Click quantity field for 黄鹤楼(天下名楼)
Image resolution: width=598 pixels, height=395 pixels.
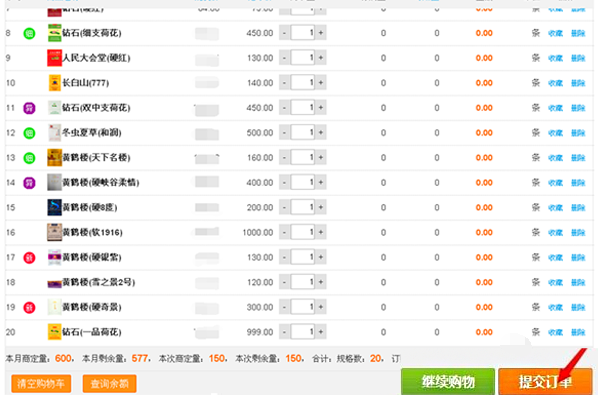coord(302,157)
